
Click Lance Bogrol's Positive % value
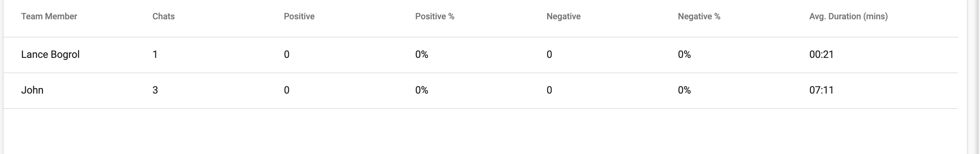pyautogui.click(x=422, y=54)
